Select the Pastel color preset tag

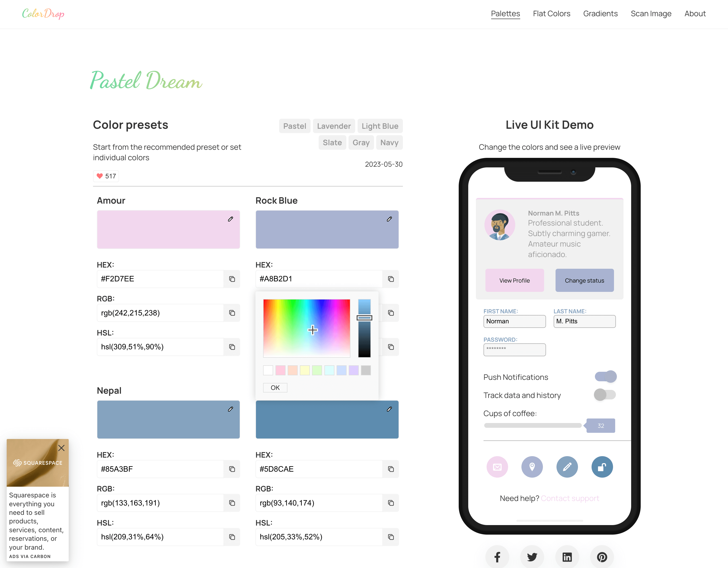click(x=294, y=126)
